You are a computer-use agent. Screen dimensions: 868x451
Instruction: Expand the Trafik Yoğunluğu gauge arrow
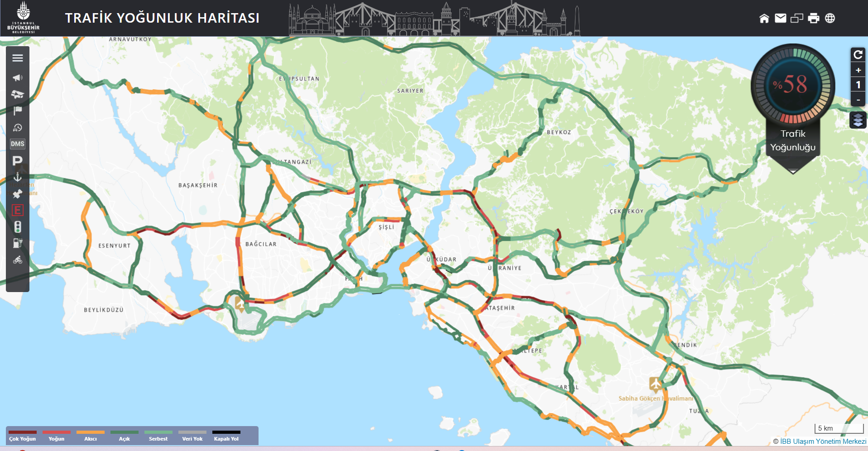(x=793, y=171)
